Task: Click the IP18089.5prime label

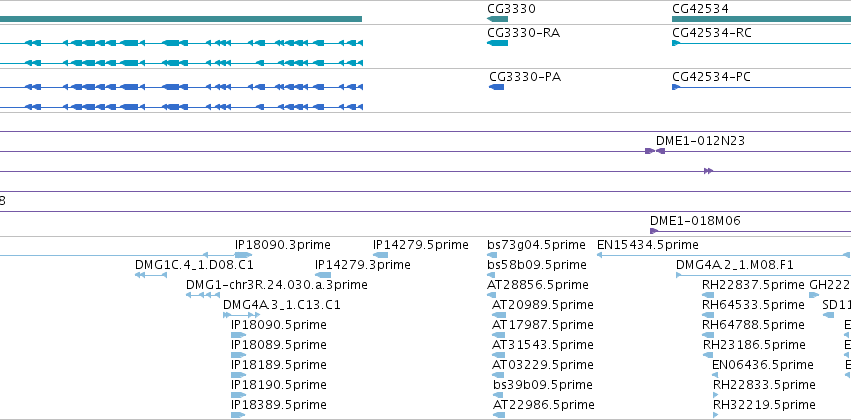Action: [x=278, y=345]
